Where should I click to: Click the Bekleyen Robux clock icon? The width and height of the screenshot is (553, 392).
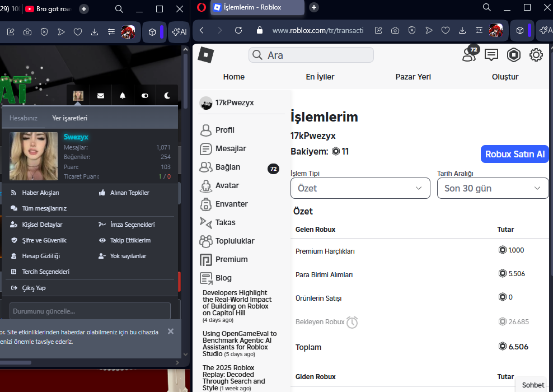352,322
